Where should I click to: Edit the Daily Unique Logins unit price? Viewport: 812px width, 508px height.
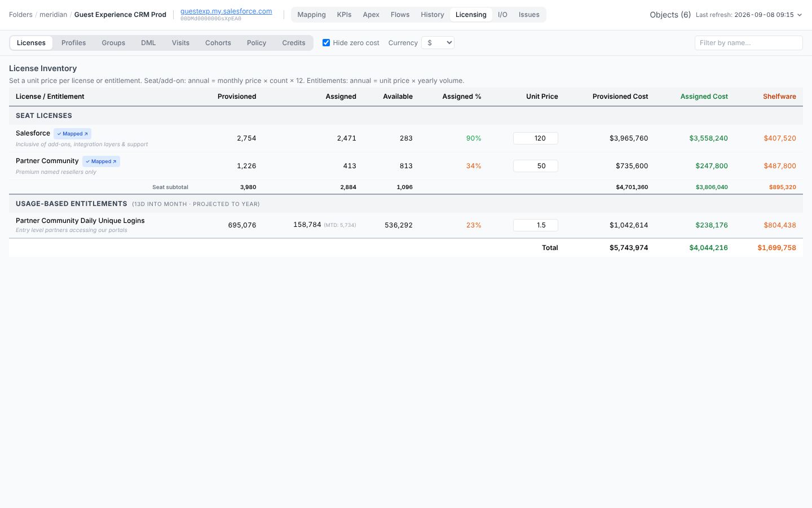click(536, 225)
